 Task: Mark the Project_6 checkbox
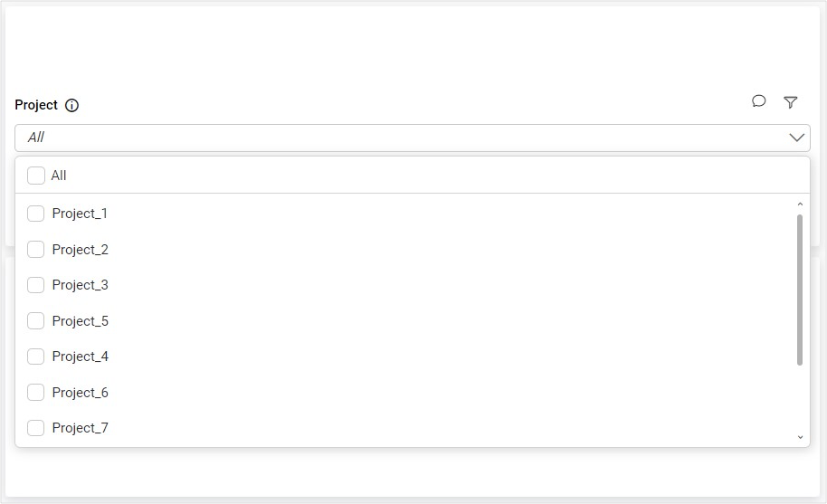tap(36, 393)
